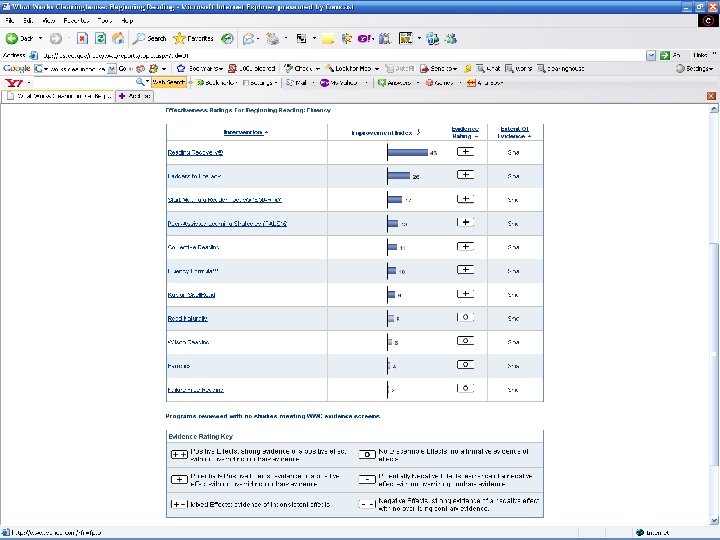
Task: Open the Search magnifier in IE toolbar
Action: [x=149, y=39]
